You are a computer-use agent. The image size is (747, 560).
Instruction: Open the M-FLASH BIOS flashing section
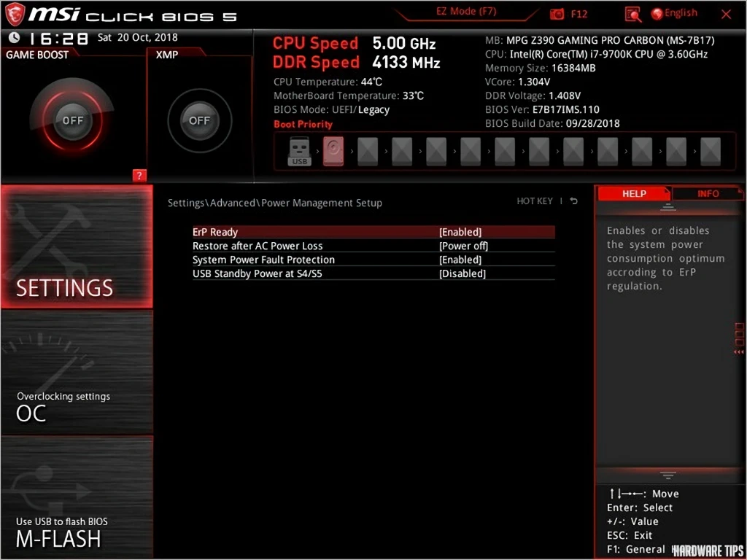pyautogui.click(x=77, y=497)
